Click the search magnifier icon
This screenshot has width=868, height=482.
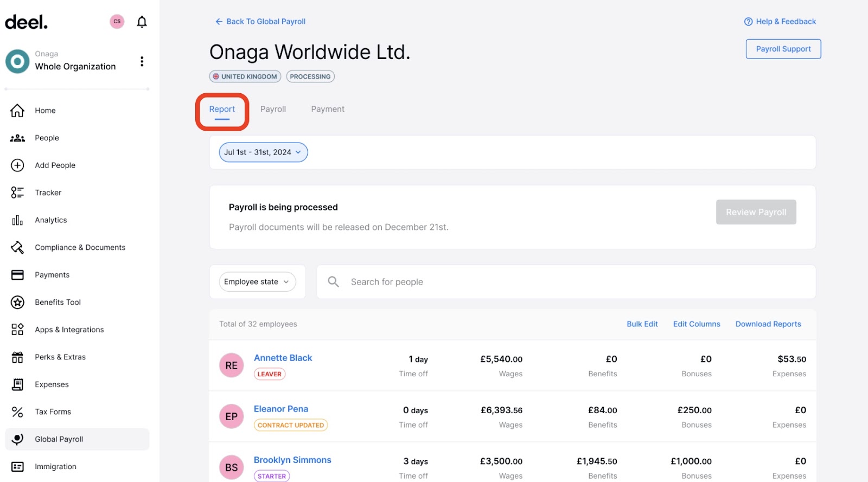(334, 282)
